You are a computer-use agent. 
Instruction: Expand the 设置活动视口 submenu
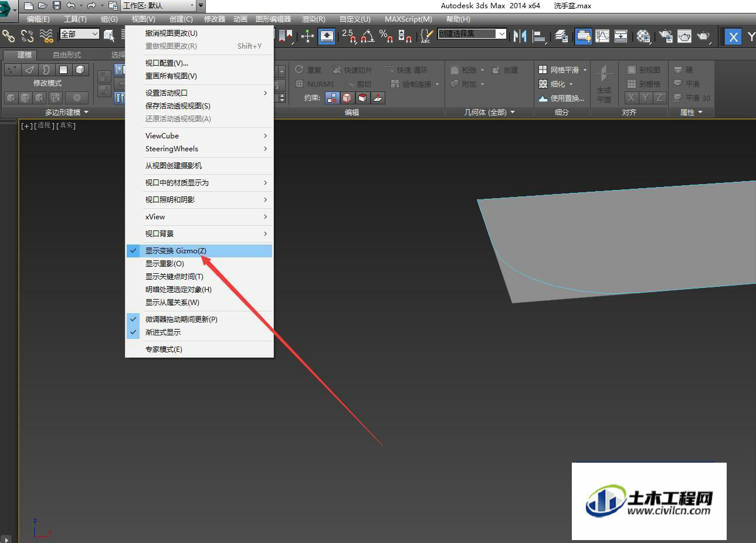pos(199,93)
